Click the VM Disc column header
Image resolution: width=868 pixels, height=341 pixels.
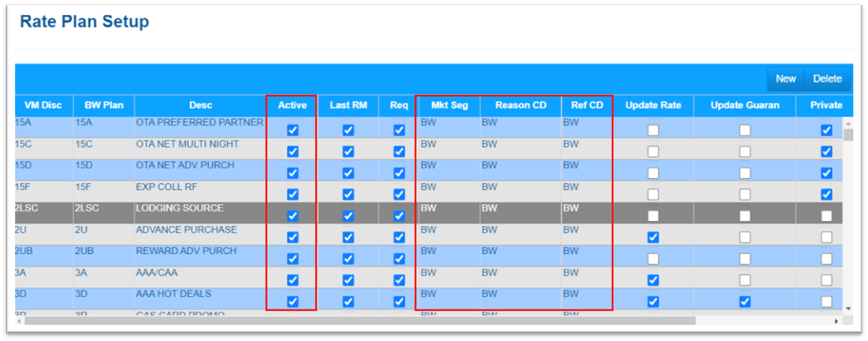click(43, 106)
